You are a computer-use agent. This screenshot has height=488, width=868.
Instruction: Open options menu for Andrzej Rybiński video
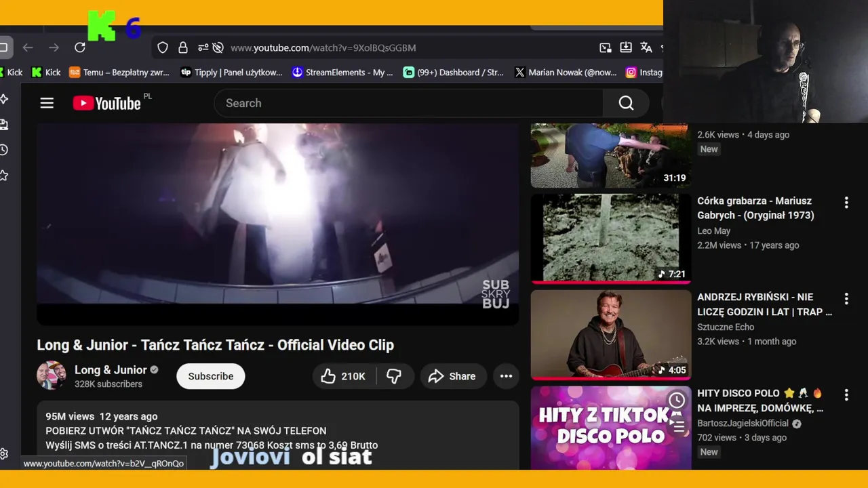click(846, 298)
